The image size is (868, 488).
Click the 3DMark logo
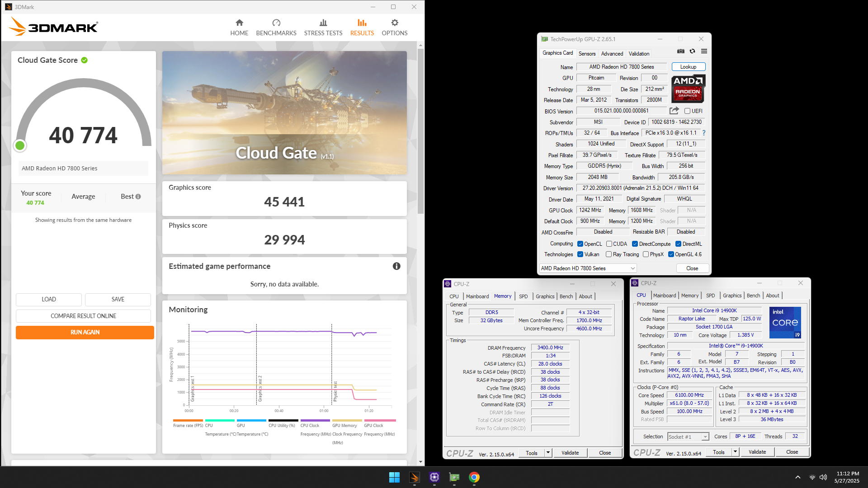tap(53, 27)
